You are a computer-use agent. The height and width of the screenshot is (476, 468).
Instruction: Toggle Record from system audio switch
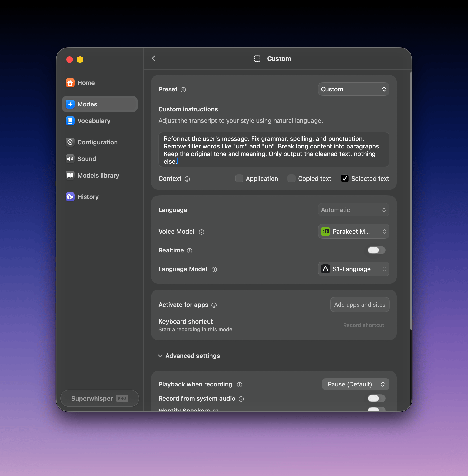376,399
